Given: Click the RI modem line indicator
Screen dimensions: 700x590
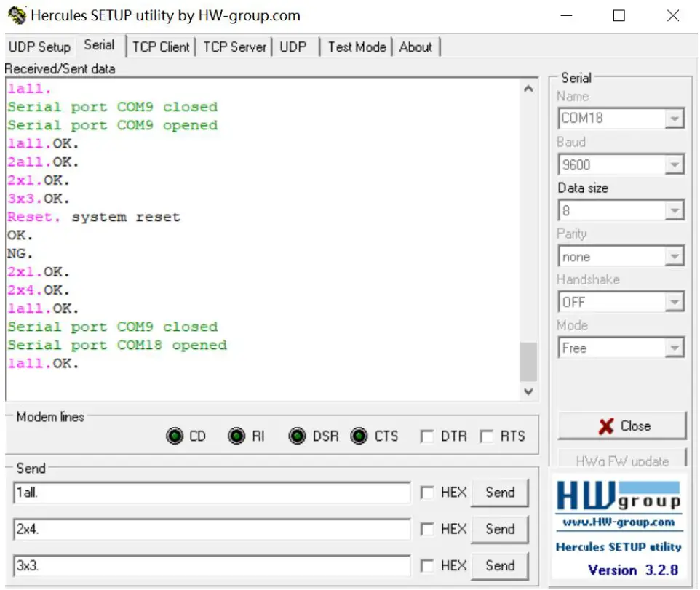Looking at the screenshot, I should point(236,436).
